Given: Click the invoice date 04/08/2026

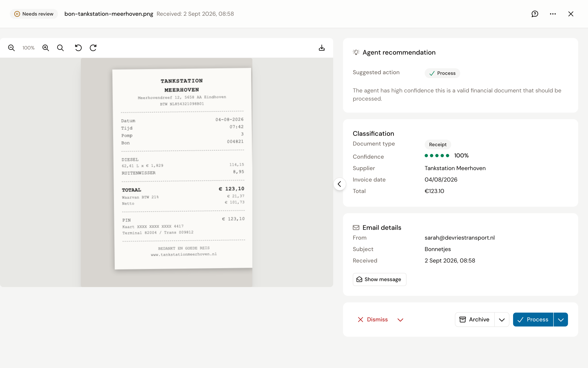Looking at the screenshot, I should point(441,180).
